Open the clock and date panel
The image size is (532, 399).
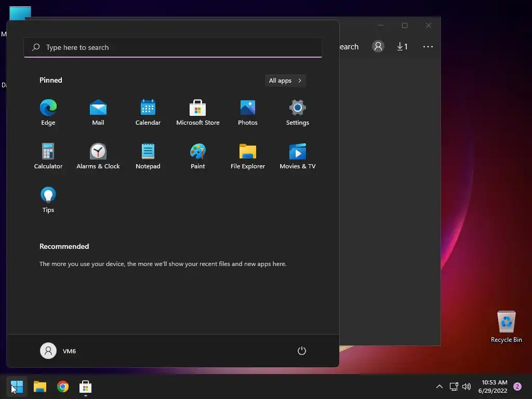pyautogui.click(x=493, y=387)
